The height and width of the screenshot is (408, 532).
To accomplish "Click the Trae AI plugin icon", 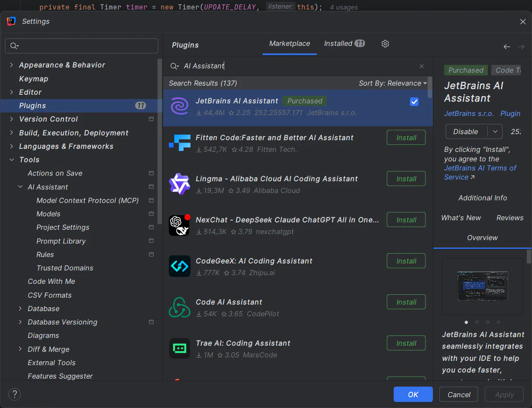I will pos(179,348).
